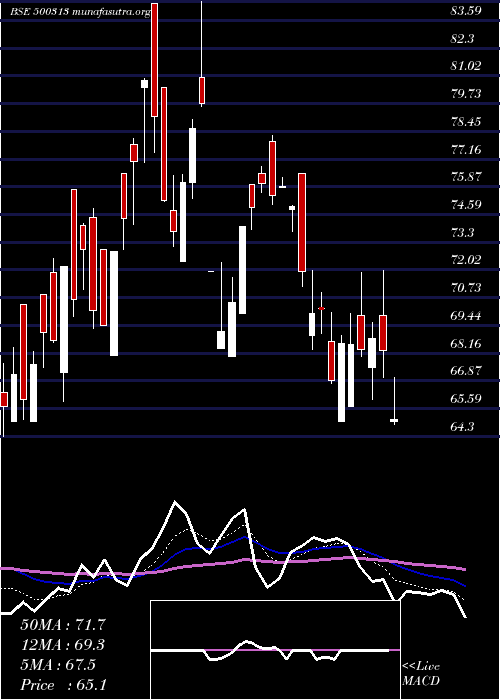Select the 83.59 price axis label
The height and width of the screenshot is (700, 500).
pos(466,11)
